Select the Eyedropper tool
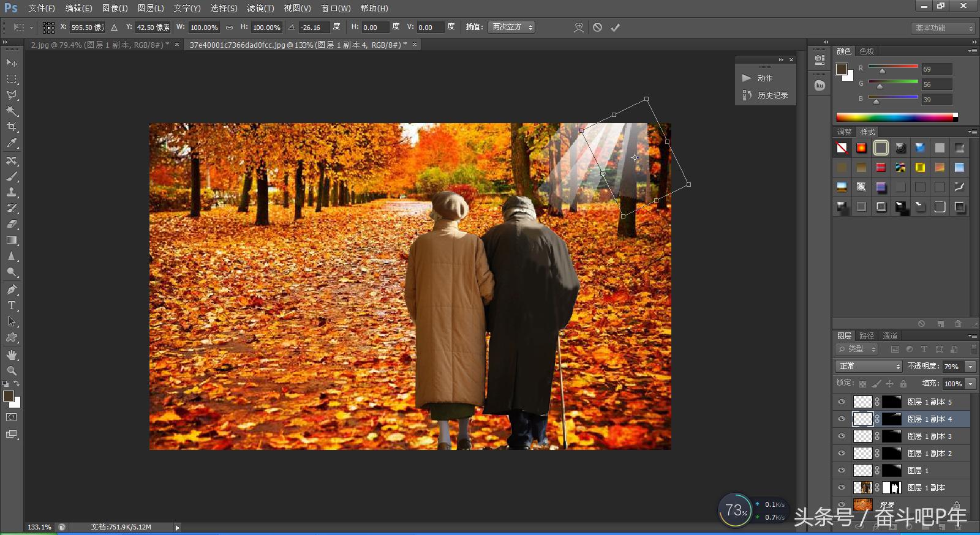The height and width of the screenshot is (535, 980). pyautogui.click(x=12, y=143)
